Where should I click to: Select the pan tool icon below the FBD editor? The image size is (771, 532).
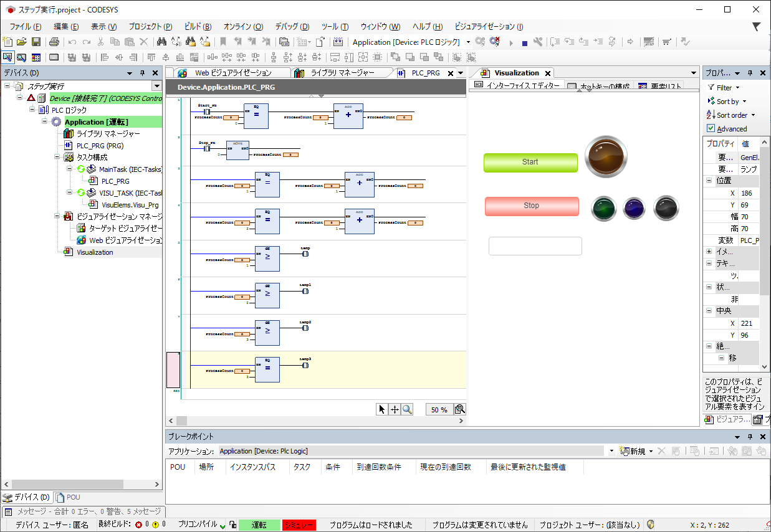396,409
